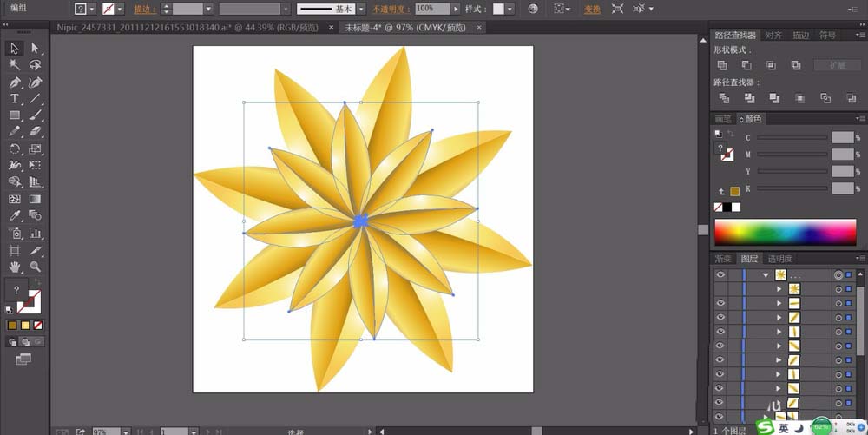This screenshot has height=435, width=868.
Task: Switch to 对齐 panel tab
Action: [773, 35]
